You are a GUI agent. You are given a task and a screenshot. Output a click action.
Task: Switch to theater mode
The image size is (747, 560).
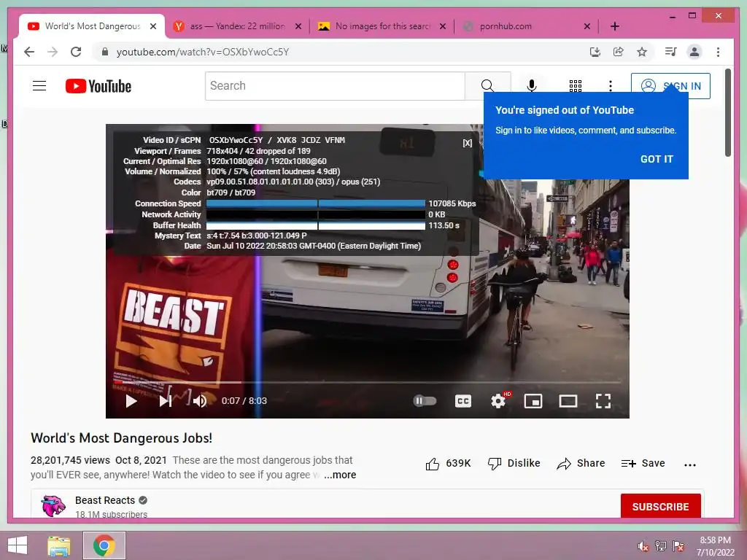[x=568, y=401]
